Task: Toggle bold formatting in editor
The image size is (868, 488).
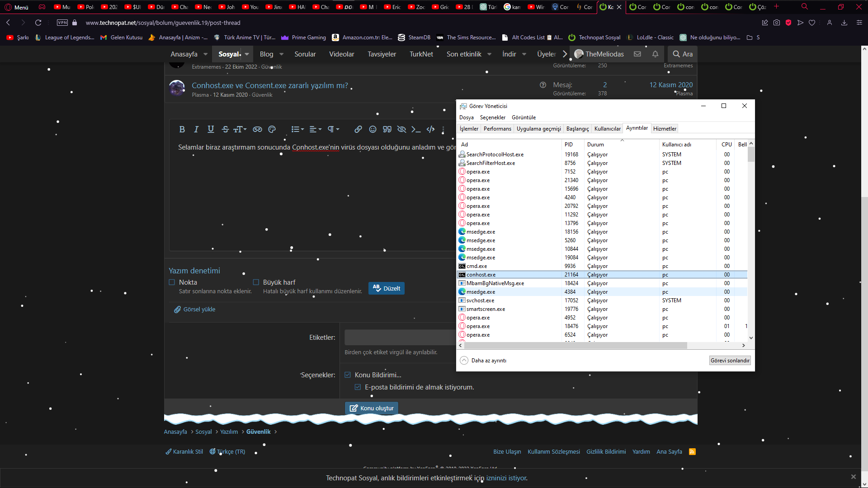Action: click(182, 129)
